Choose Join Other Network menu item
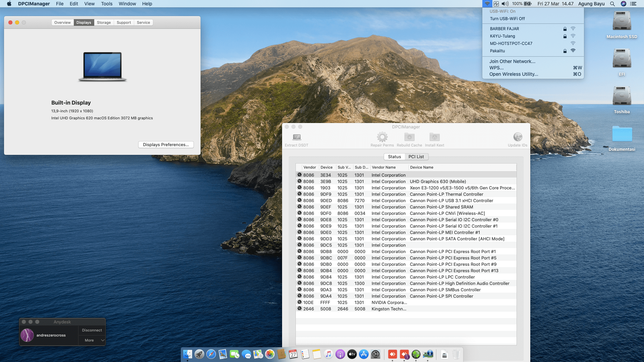 (x=512, y=61)
